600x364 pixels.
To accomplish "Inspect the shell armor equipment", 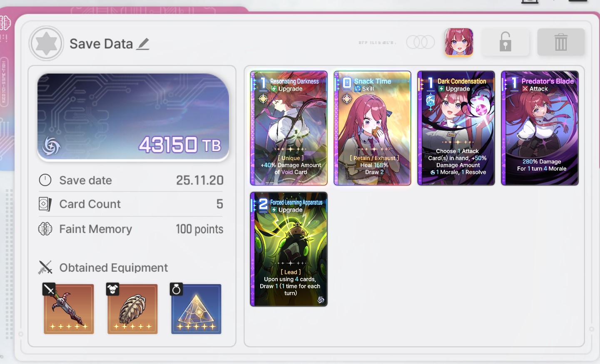I will point(132,309).
